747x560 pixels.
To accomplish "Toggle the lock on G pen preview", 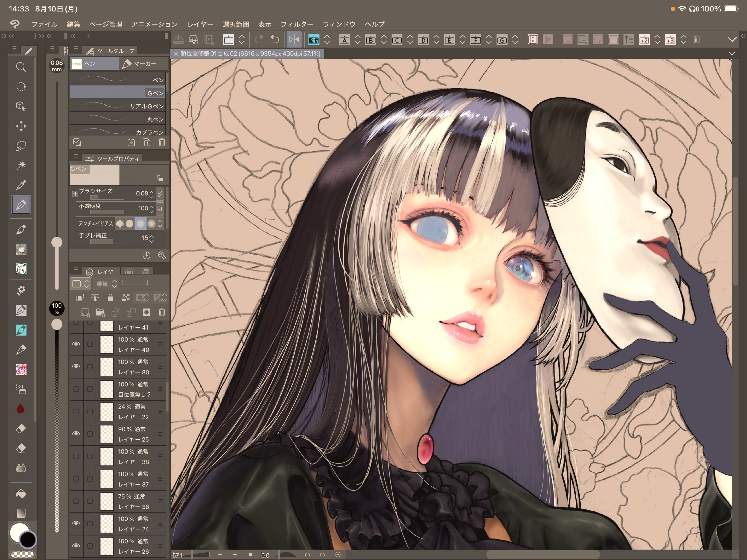I will click(160, 178).
